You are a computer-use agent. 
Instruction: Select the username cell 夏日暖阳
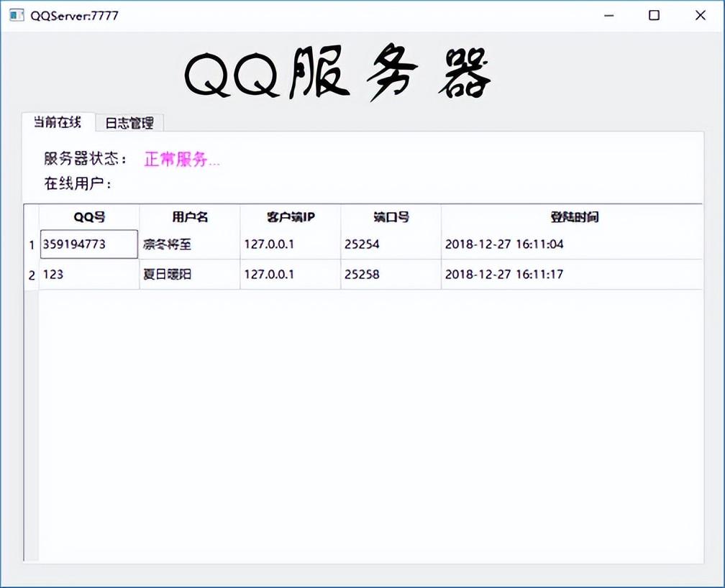tap(190, 275)
